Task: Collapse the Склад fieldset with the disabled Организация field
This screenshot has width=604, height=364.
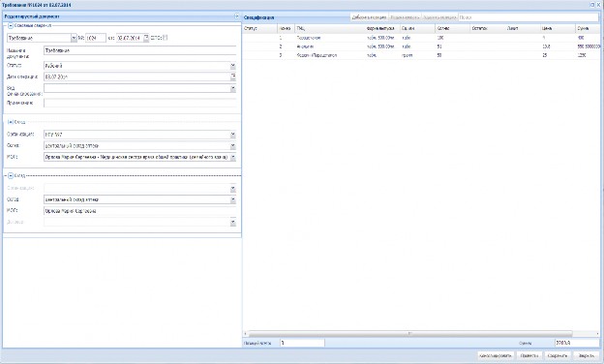Action: 11,175
